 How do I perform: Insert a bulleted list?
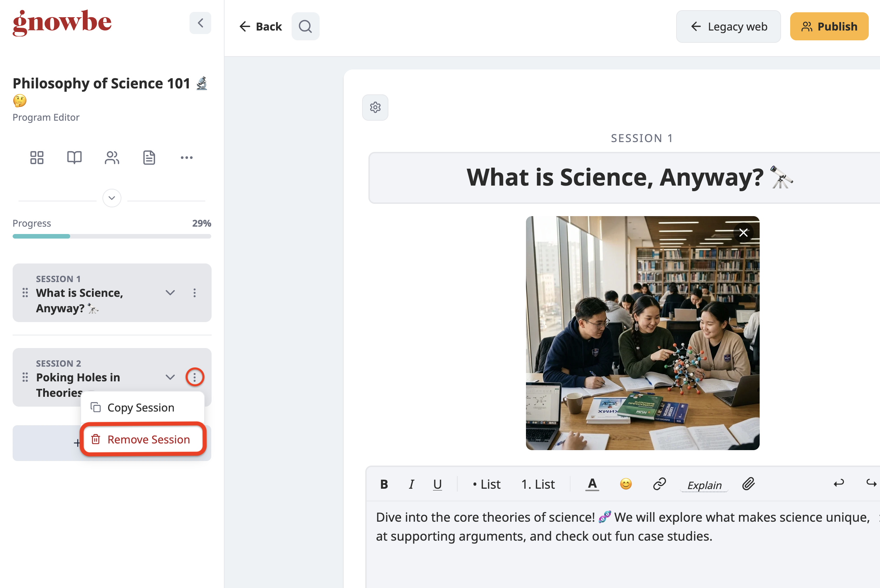tap(487, 484)
